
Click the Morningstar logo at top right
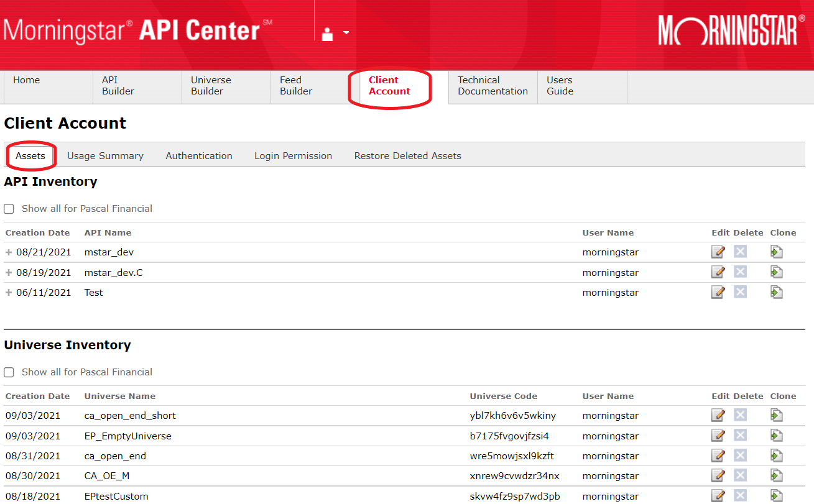[732, 30]
